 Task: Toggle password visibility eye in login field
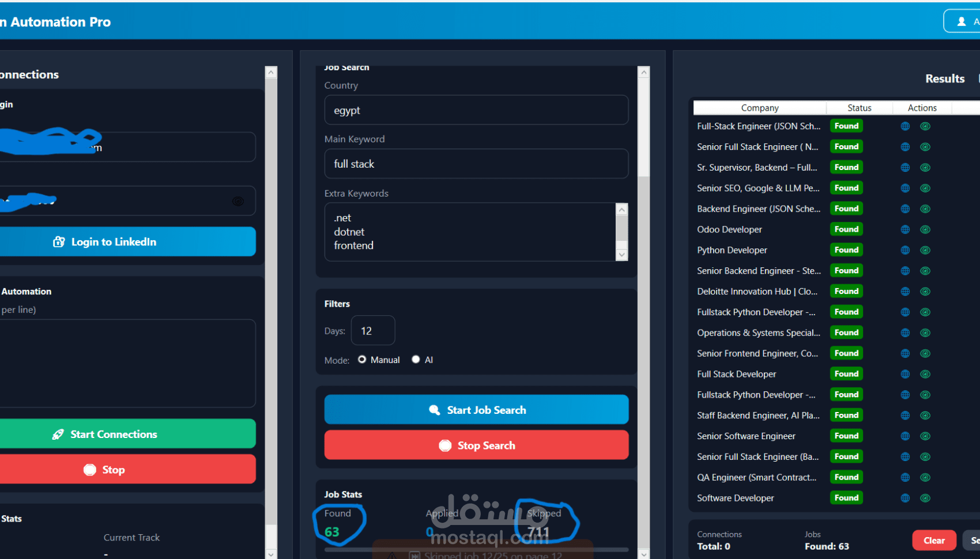coord(238,201)
